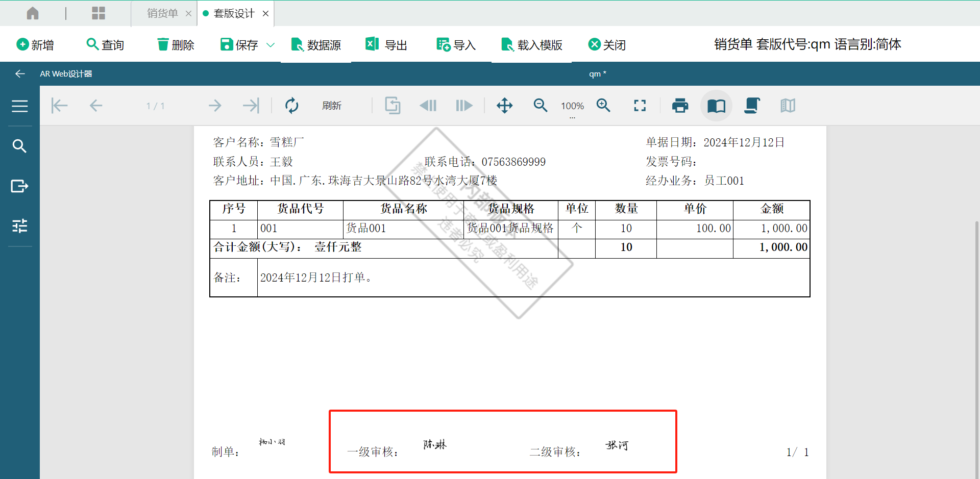Image resolution: width=980 pixels, height=479 pixels.
Task: Click the refresh circular arrow icon
Action: point(291,106)
